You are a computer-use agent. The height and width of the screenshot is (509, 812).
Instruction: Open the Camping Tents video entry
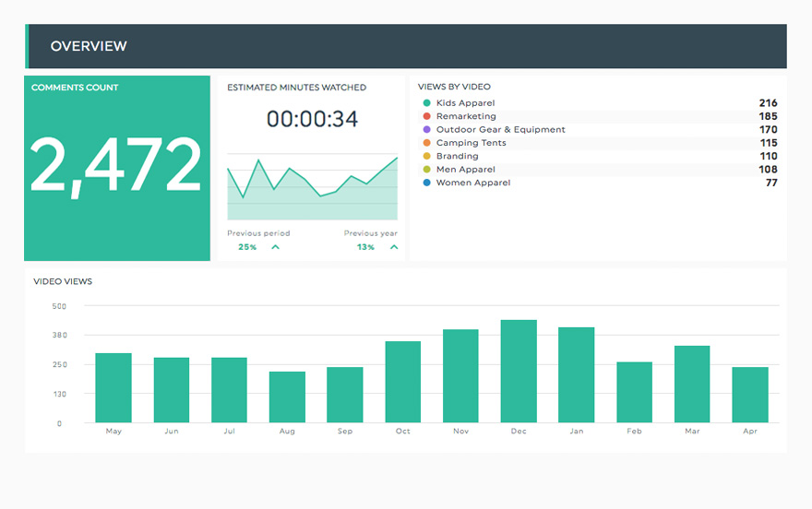471,143
